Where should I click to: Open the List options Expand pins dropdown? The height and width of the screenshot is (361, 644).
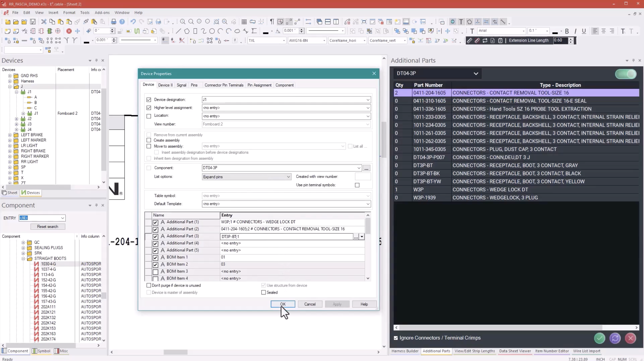pos(289,177)
